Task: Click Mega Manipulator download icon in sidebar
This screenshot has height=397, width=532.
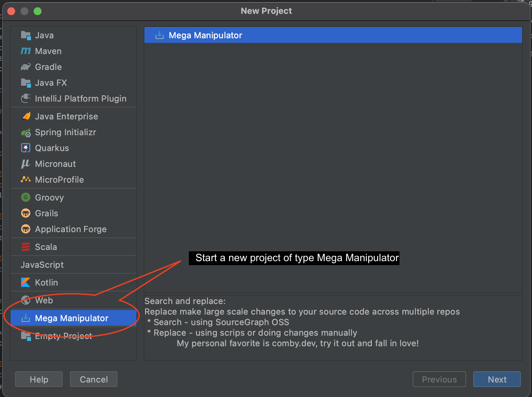Action: (26, 318)
